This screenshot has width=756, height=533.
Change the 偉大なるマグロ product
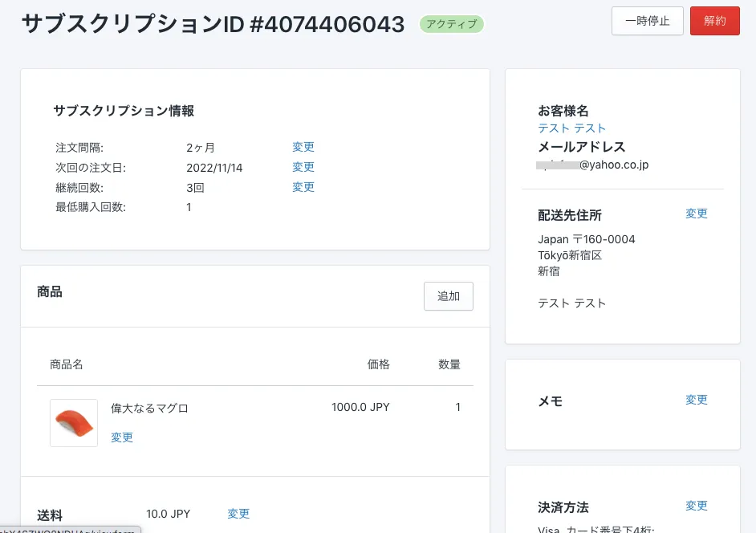tap(122, 437)
